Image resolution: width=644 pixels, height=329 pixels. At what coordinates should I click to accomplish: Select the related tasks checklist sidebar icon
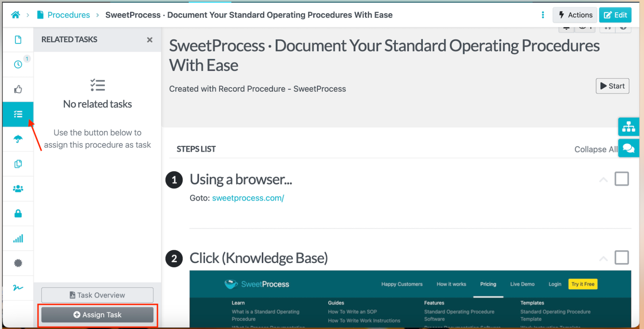tap(18, 114)
